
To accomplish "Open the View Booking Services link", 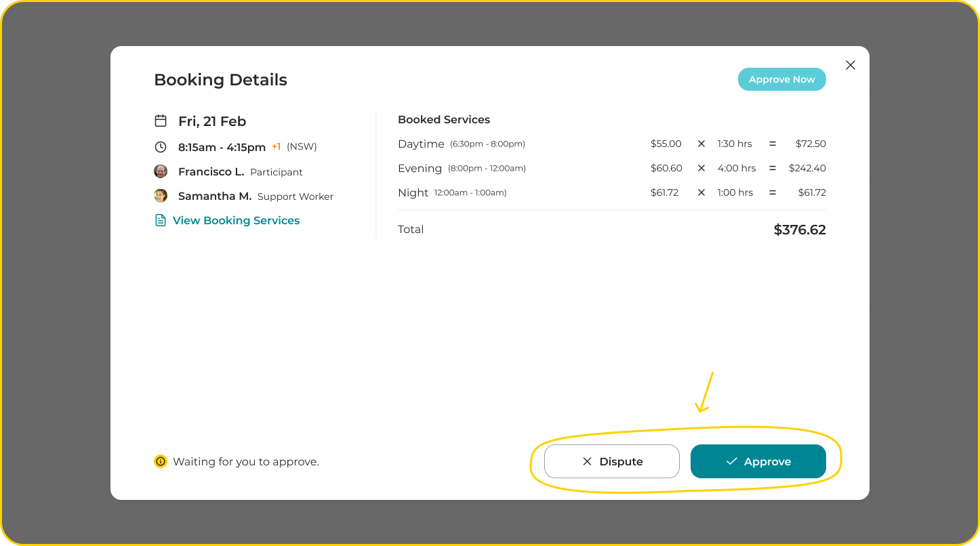I will click(236, 220).
